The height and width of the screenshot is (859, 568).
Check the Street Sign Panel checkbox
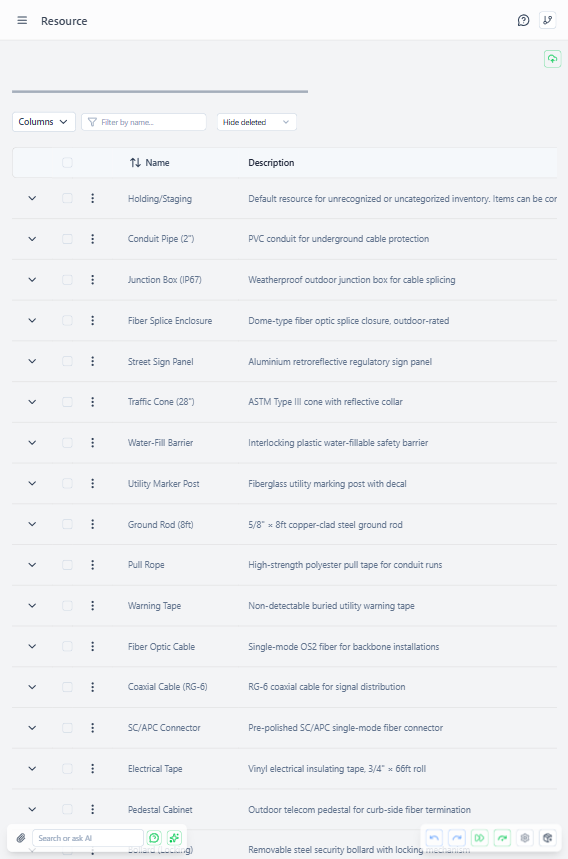tap(67, 361)
